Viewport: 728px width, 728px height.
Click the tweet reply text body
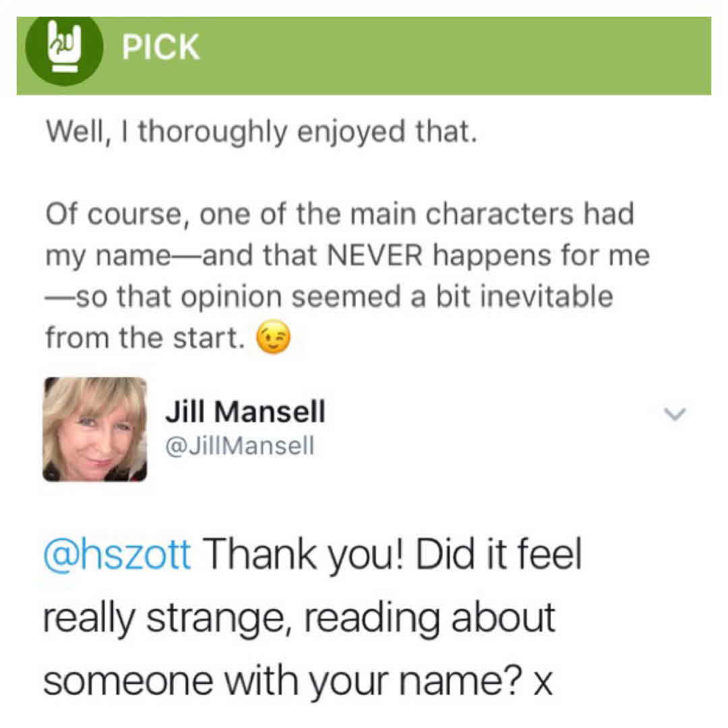[x=303, y=615]
